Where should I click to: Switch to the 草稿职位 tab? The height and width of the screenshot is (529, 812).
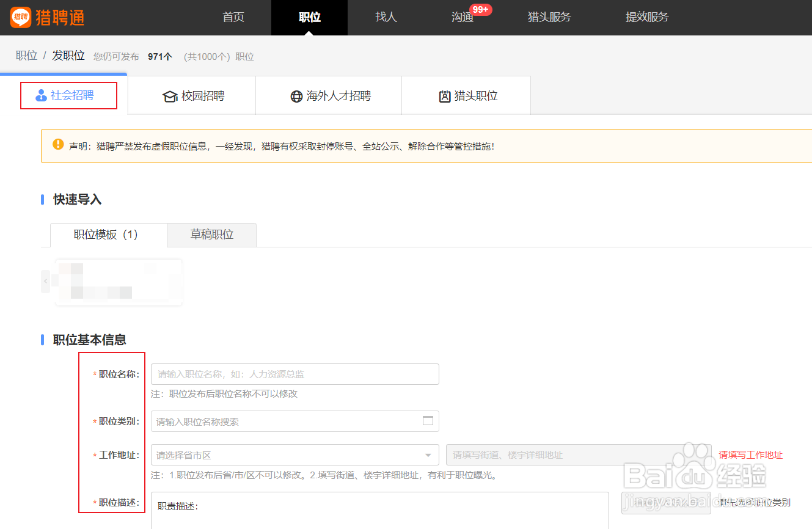tap(212, 235)
